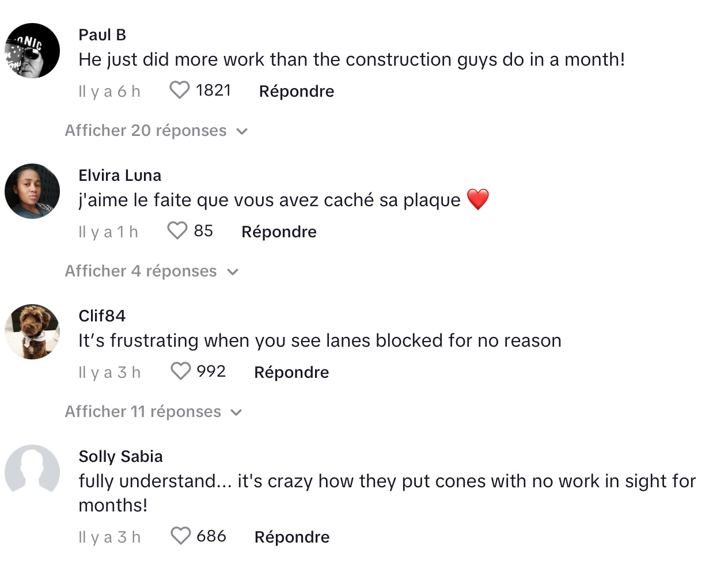This screenshot has width=728, height=561.
Task: Visit the Clif84 username profile
Action: click(102, 316)
